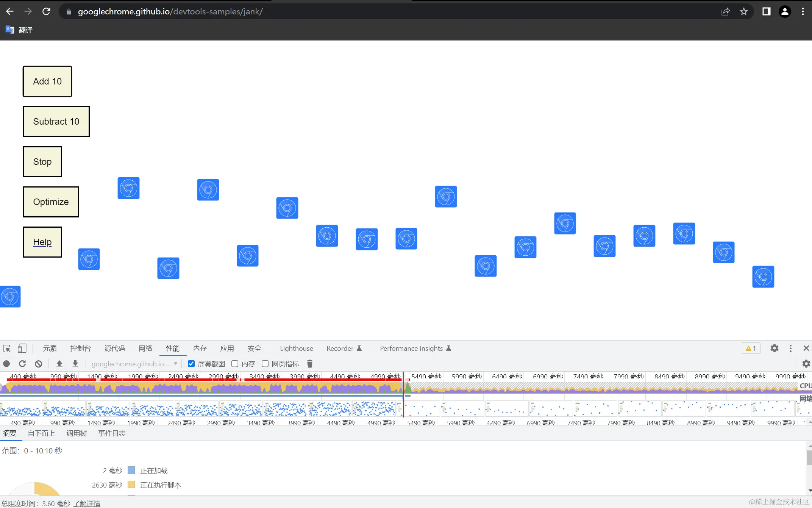Clear the performance recording

(38, 364)
